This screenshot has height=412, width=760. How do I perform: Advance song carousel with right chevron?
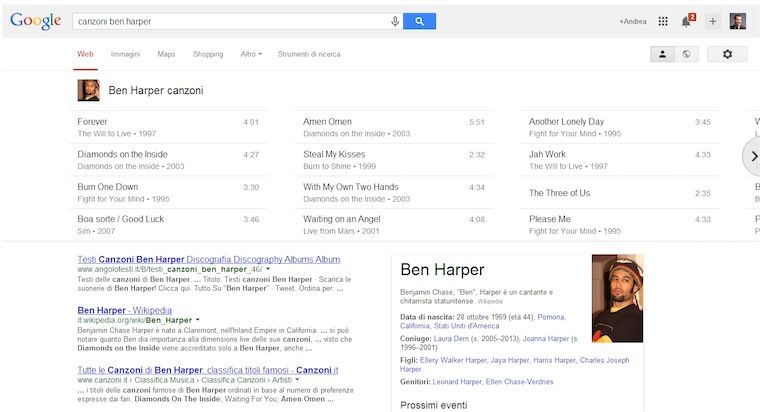(753, 156)
